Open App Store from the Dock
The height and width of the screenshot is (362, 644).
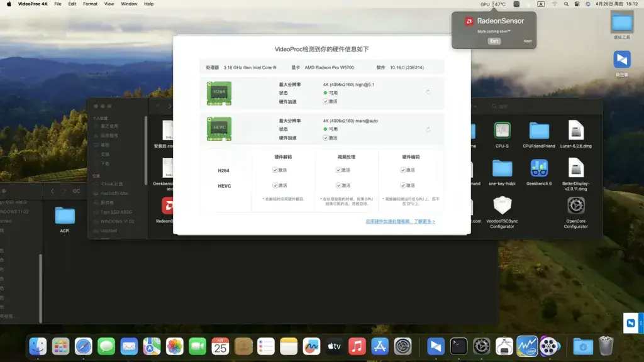(380, 346)
